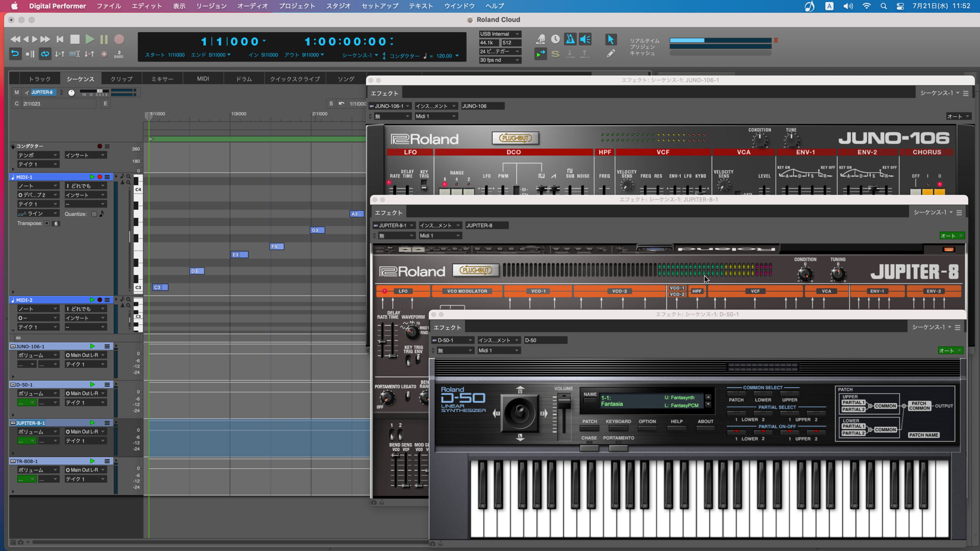980x551 pixels.
Task: Open the JUPITER-8-1 track ボリューム dropdown
Action: (x=38, y=432)
